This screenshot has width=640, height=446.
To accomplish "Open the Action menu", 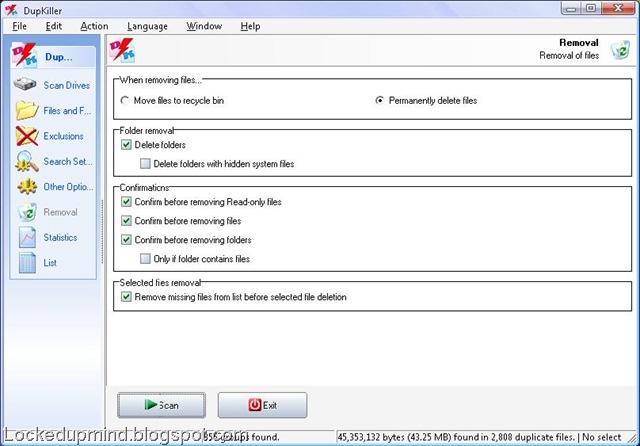I will pos(94,26).
